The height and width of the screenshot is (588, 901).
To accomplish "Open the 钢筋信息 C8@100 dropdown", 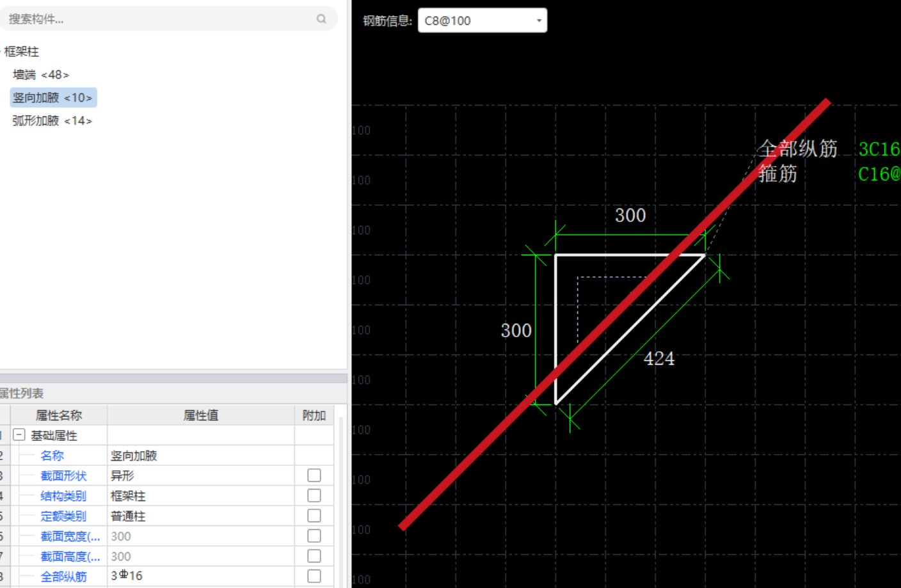I will click(482, 20).
